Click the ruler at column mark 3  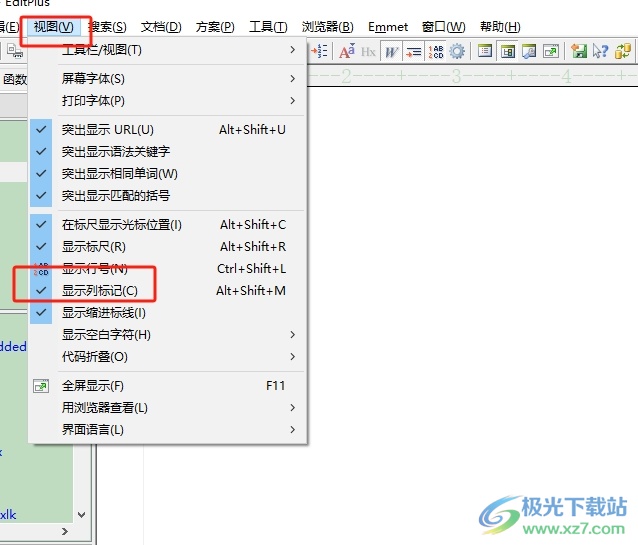pos(456,76)
